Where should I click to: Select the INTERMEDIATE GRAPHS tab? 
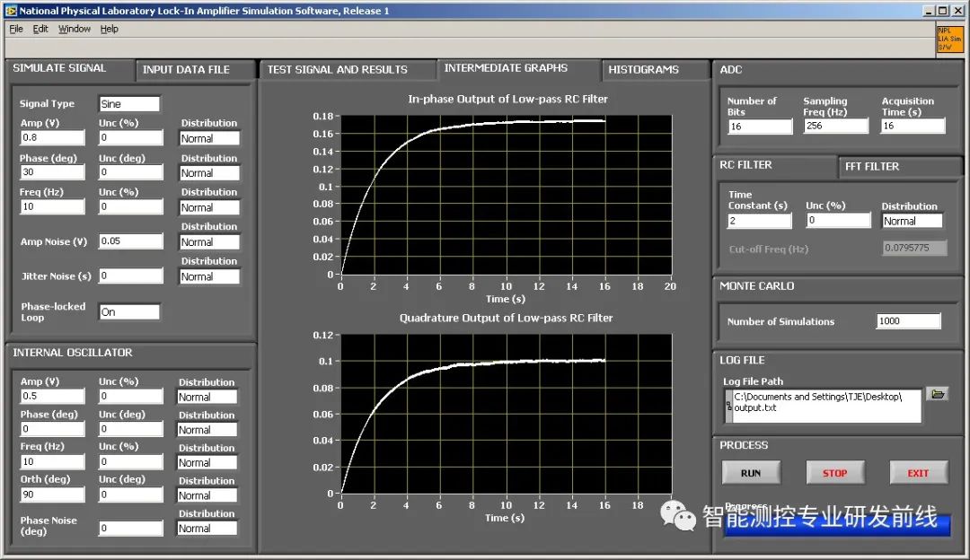pyautogui.click(x=518, y=69)
